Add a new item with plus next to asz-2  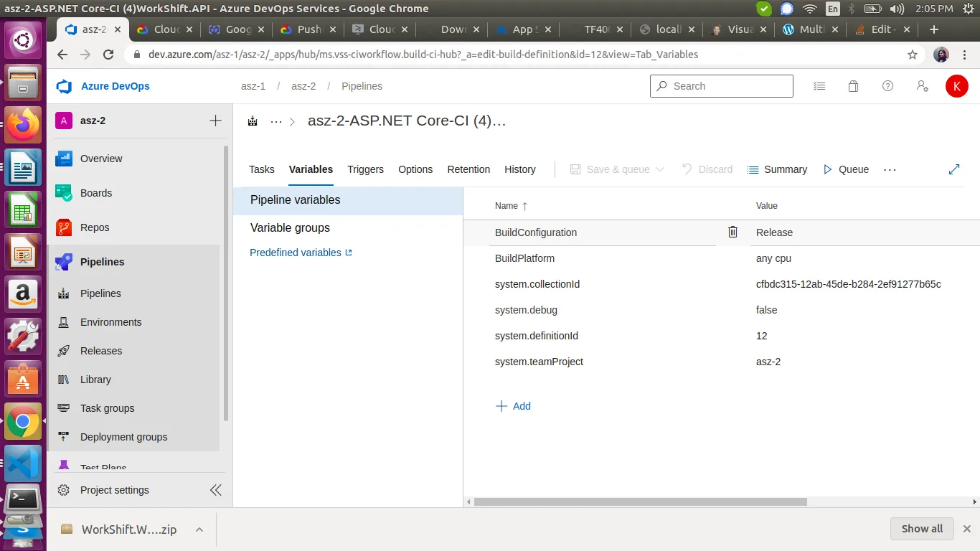215,121
